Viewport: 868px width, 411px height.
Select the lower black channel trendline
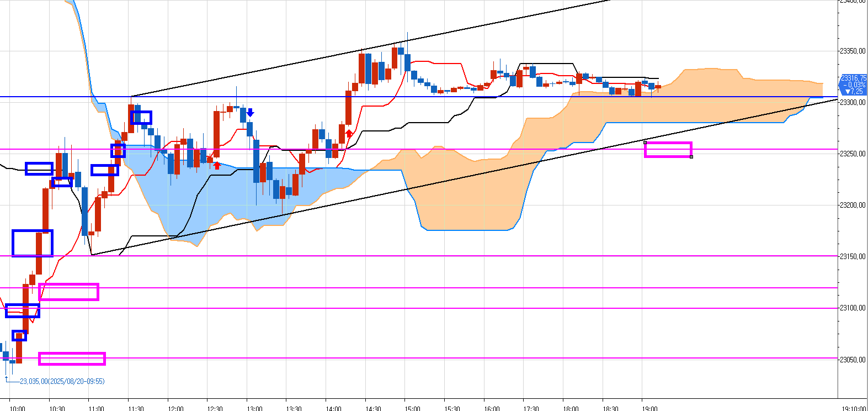pos(464,178)
